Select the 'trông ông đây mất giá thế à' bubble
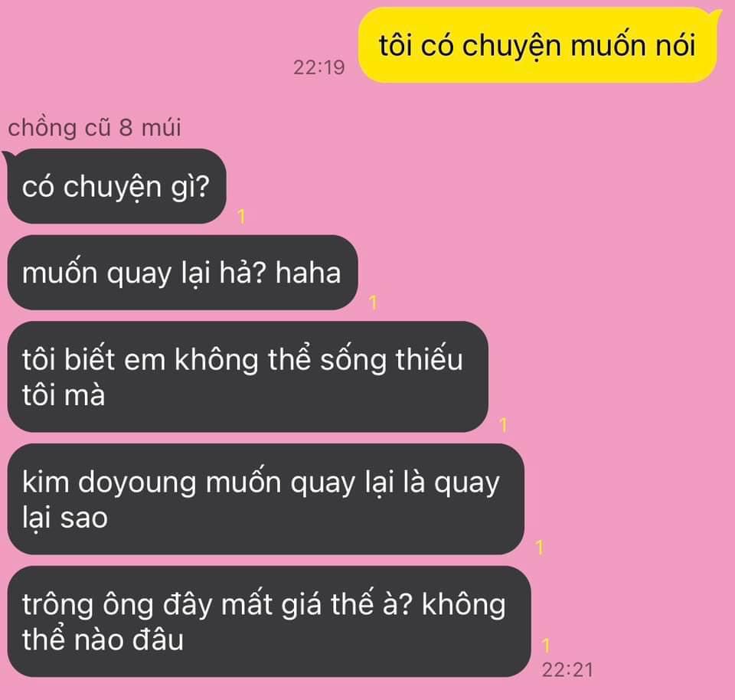This screenshot has width=735, height=700. pyautogui.click(x=269, y=621)
